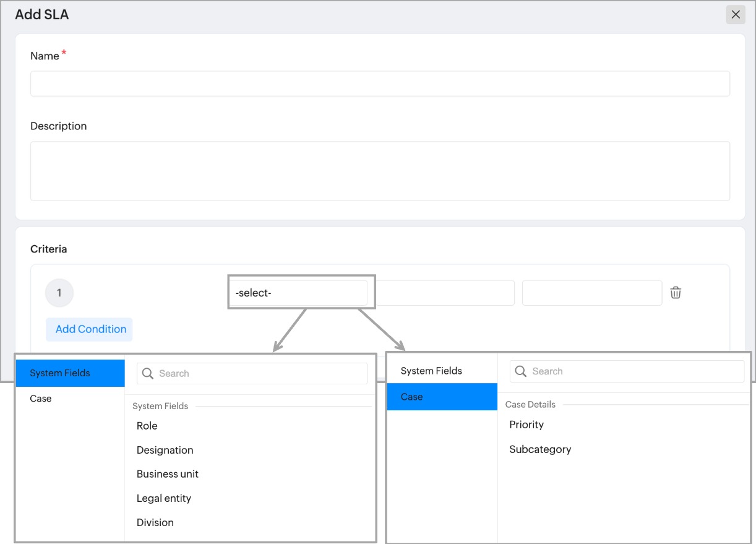The width and height of the screenshot is (756, 544).
Task: Close the Add SLA dialog
Action: coord(735,15)
